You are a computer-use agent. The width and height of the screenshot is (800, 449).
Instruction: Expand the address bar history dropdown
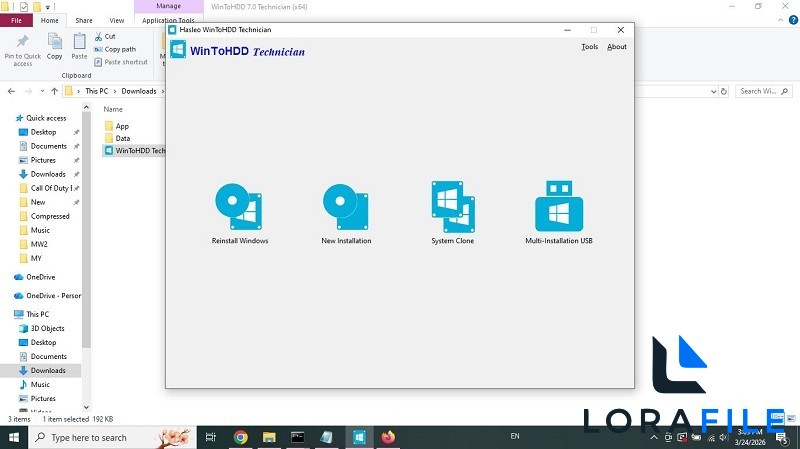713,91
